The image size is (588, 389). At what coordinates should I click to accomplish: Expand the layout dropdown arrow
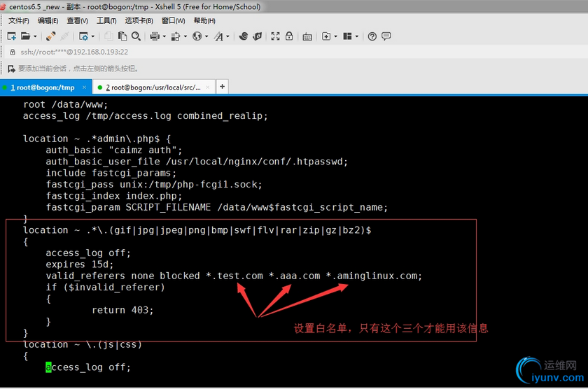(x=356, y=36)
